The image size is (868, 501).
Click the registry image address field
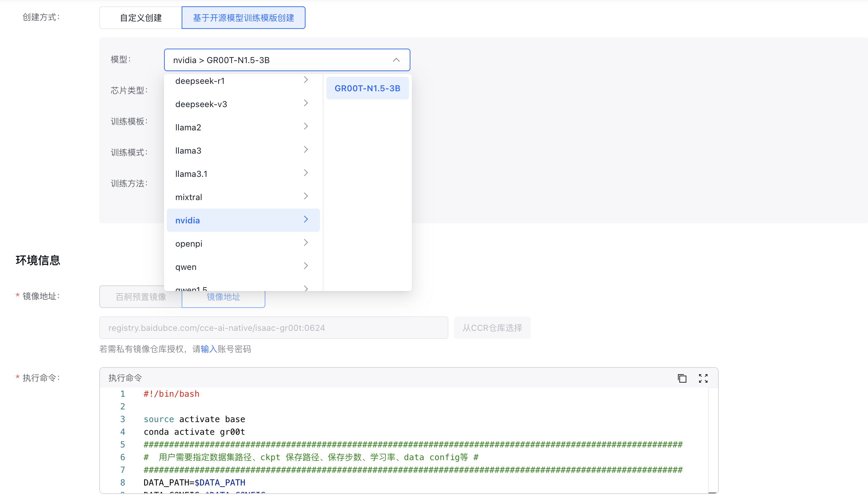(x=274, y=328)
